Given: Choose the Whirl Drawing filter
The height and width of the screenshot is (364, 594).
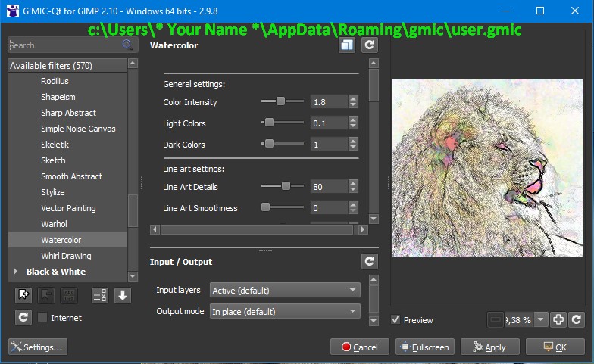Looking at the screenshot, I should [x=66, y=256].
